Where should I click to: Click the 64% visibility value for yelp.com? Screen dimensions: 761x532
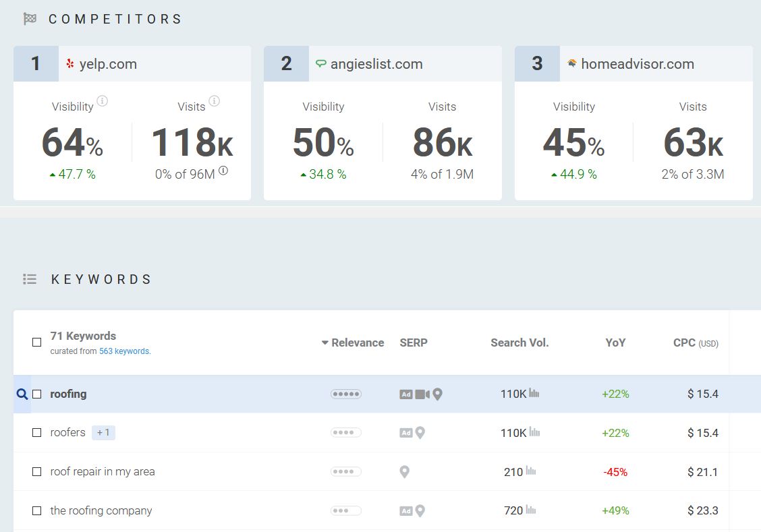pyautogui.click(x=72, y=142)
